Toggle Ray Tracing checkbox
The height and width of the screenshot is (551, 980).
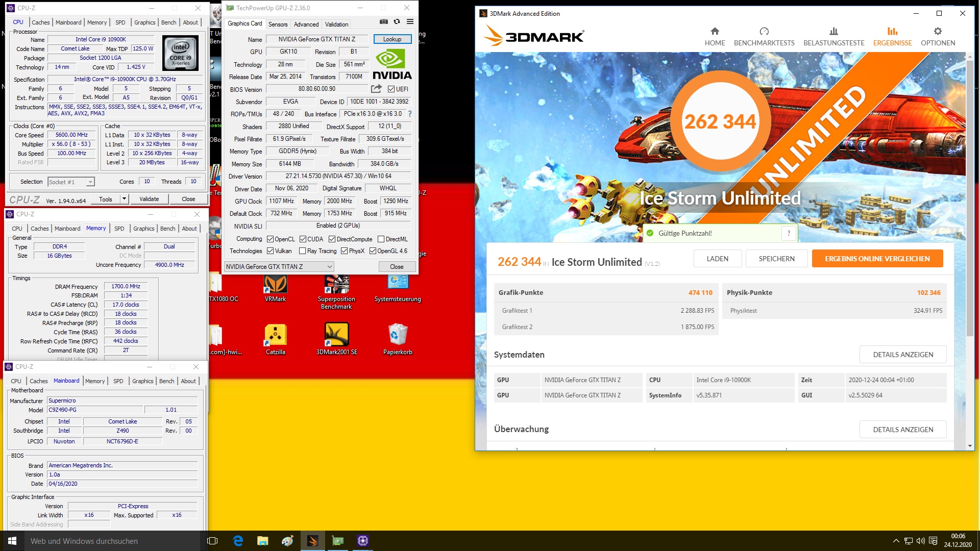(x=302, y=251)
